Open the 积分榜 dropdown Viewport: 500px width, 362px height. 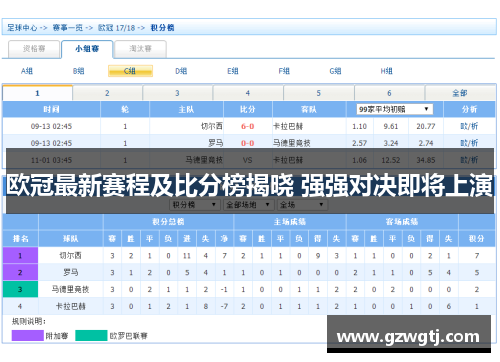pos(195,205)
